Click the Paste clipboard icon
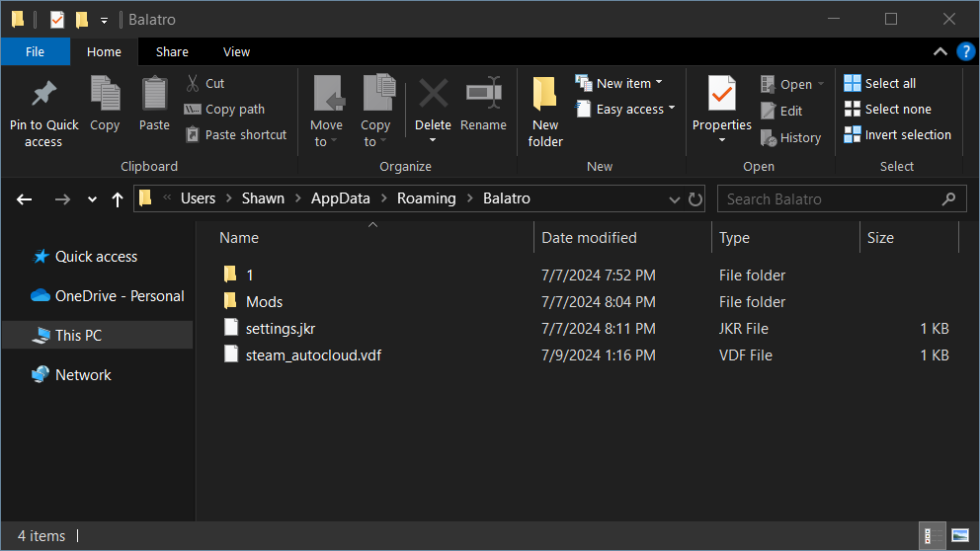 pyautogui.click(x=154, y=96)
